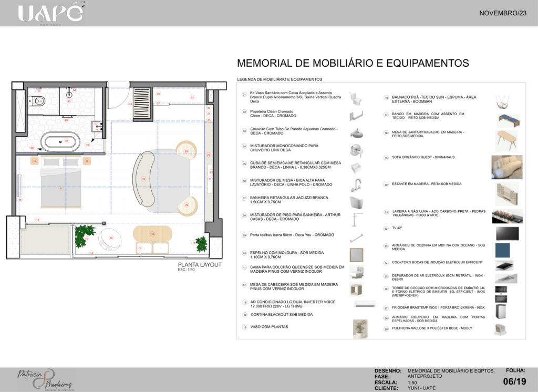Click the 'ARMÁRIO ROUPEIRO EM MADEIRA' legend entry
The height and width of the screenshot is (392, 538).
click(438, 319)
